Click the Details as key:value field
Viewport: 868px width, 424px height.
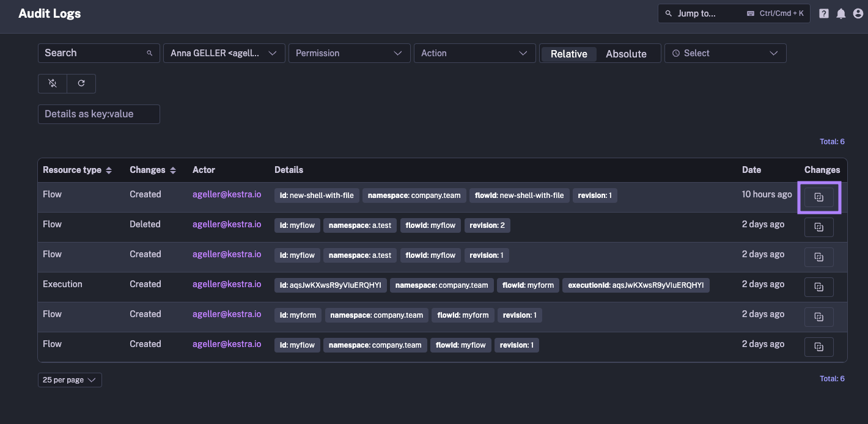pos(98,114)
